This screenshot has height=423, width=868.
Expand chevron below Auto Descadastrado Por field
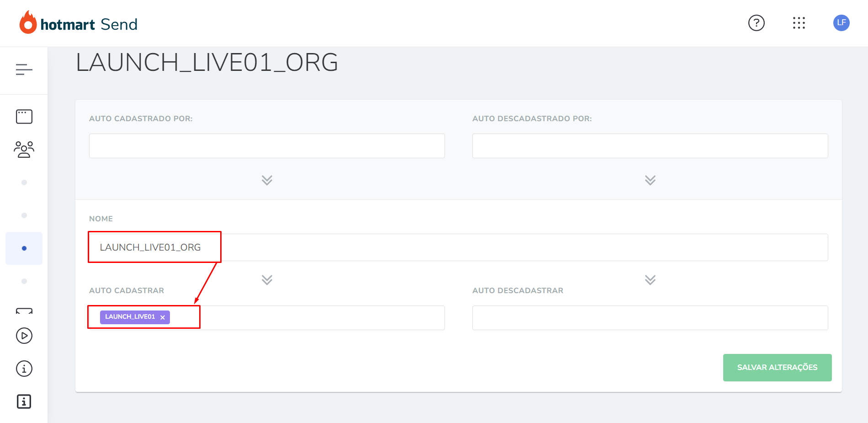(x=650, y=180)
